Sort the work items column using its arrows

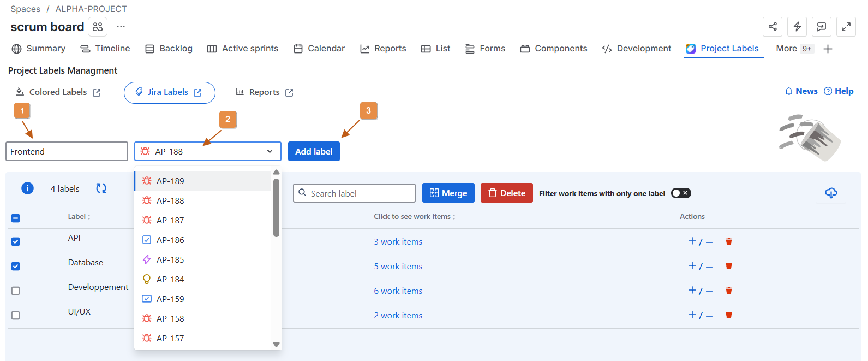pyautogui.click(x=454, y=217)
